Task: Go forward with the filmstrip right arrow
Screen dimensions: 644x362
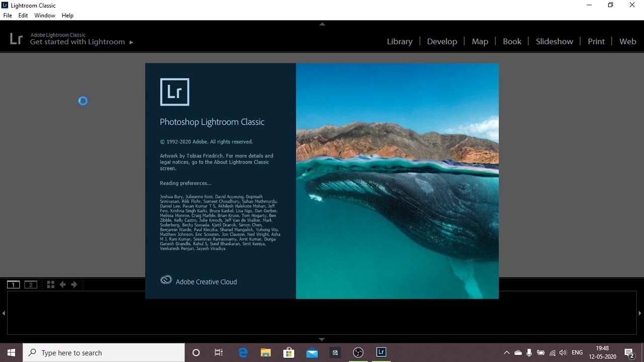Action: click(74, 285)
